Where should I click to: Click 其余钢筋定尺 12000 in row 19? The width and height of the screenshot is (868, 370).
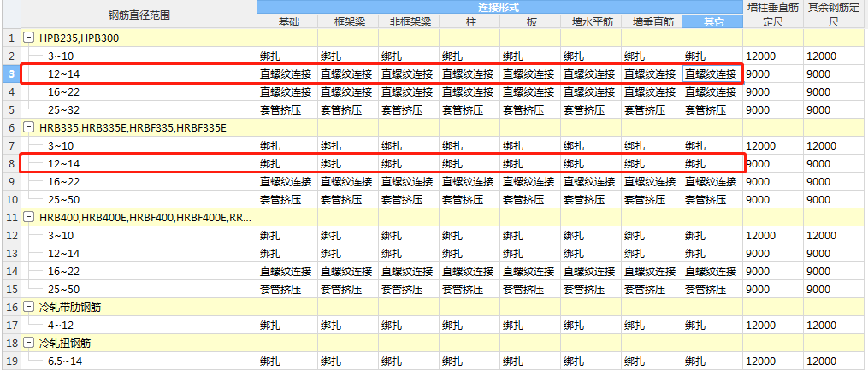pyautogui.click(x=836, y=361)
